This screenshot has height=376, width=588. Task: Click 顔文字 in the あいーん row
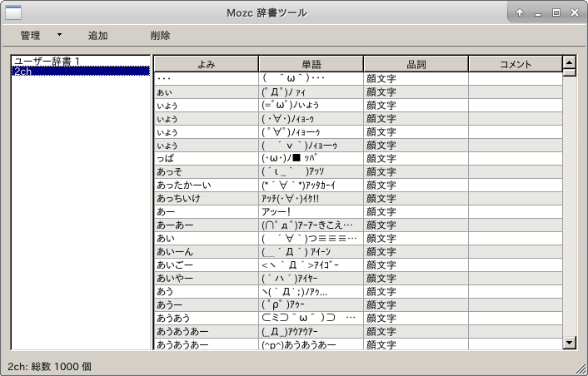(x=416, y=252)
